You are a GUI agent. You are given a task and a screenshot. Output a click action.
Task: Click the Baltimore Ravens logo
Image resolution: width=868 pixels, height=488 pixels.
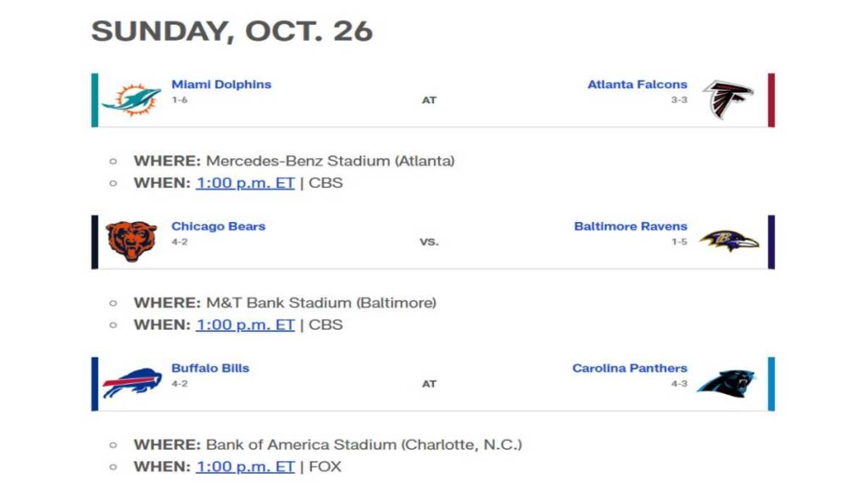tap(729, 241)
